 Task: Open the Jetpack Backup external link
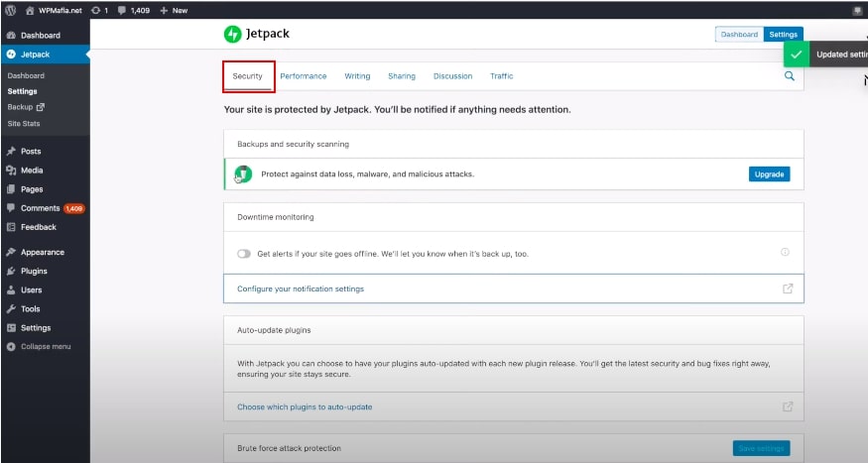[26, 107]
